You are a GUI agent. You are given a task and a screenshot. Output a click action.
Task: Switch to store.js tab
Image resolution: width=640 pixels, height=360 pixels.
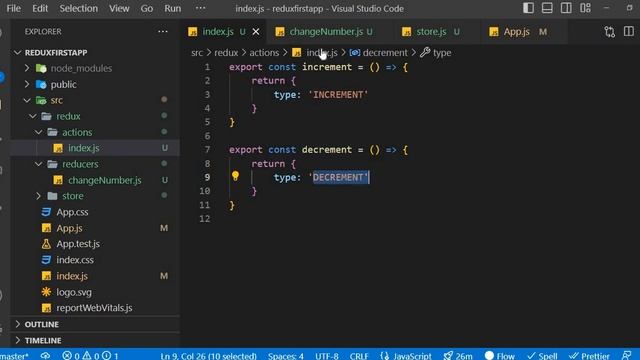432,31
